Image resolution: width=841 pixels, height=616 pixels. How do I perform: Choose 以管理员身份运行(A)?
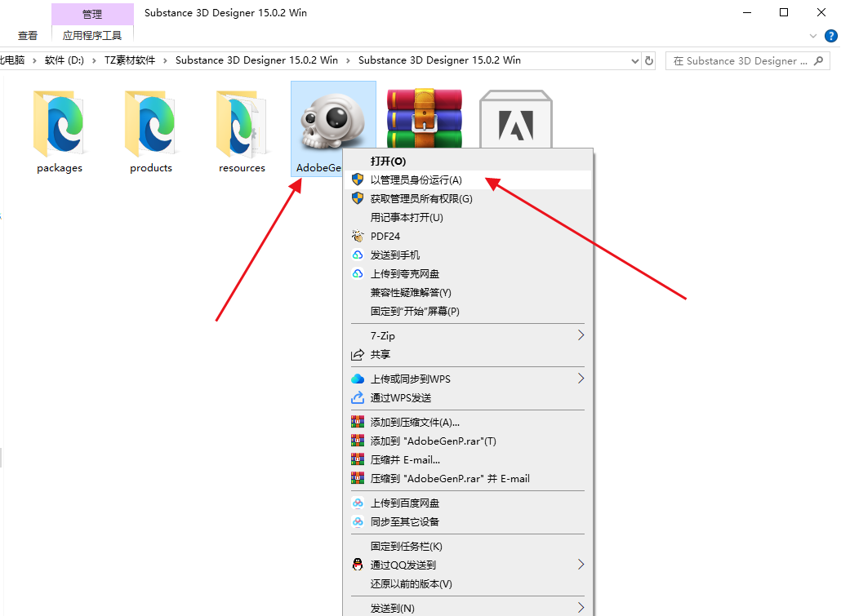click(x=468, y=179)
